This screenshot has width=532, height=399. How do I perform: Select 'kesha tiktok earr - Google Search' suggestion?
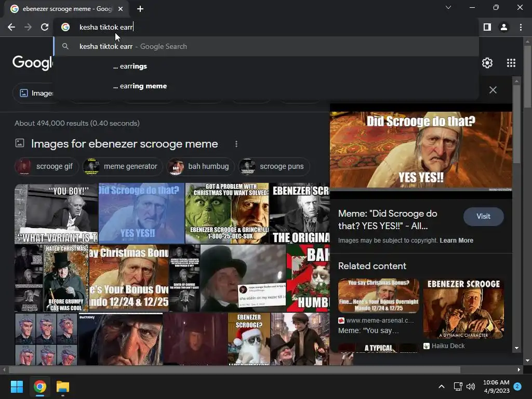pos(267,46)
